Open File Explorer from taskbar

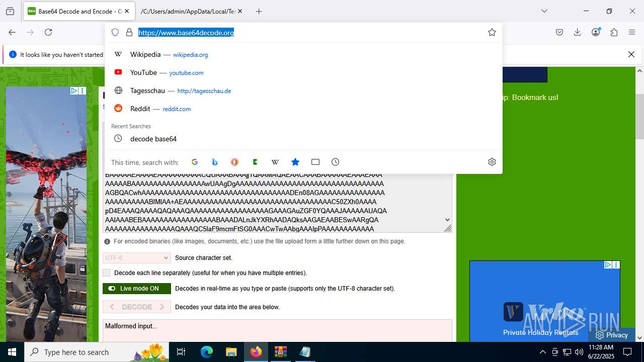click(x=231, y=352)
